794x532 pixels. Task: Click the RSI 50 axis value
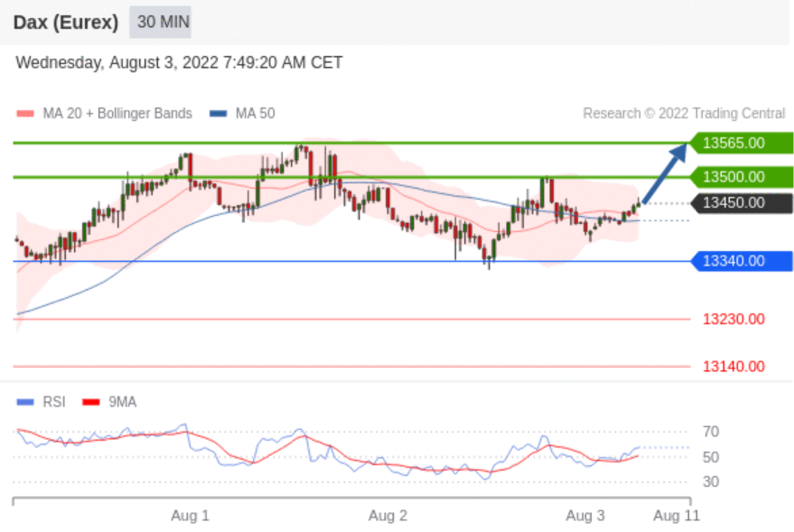[x=711, y=458]
